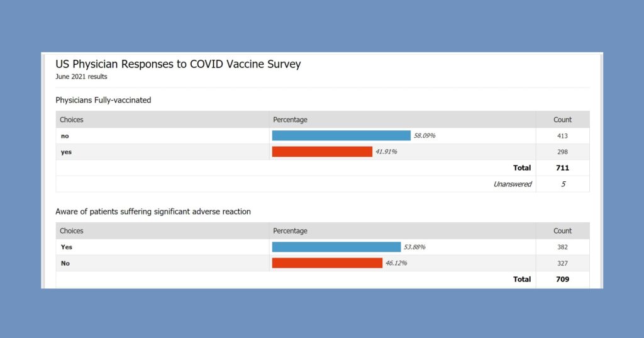644x338 pixels.
Task: Click the count value 413
Action: 562,136
